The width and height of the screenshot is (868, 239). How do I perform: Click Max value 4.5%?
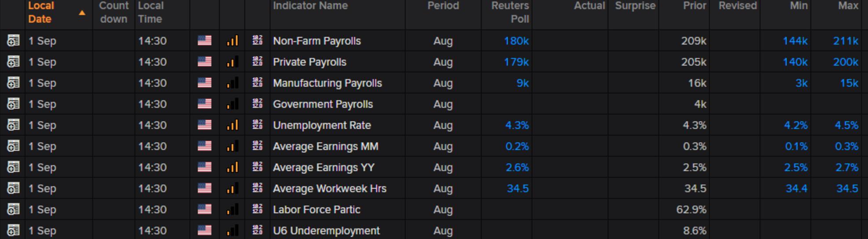coord(846,125)
